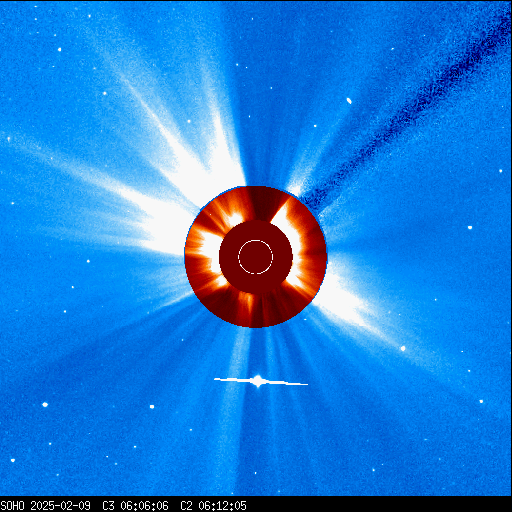
Task: Select the 2025-02-09 date text
Action: coord(60,506)
